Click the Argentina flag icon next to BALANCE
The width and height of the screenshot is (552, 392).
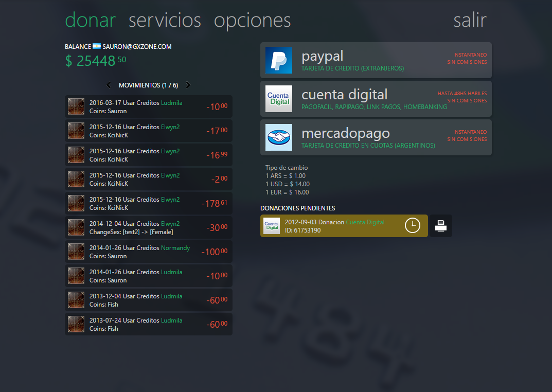(x=97, y=46)
